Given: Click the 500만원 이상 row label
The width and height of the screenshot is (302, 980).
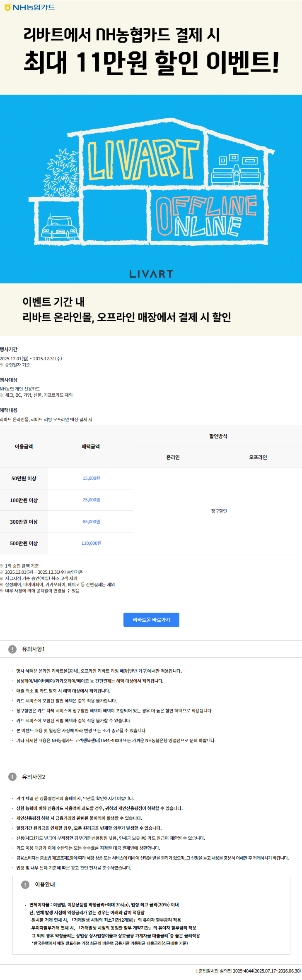Looking at the screenshot, I should pyautogui.click(x=24, y=543).
